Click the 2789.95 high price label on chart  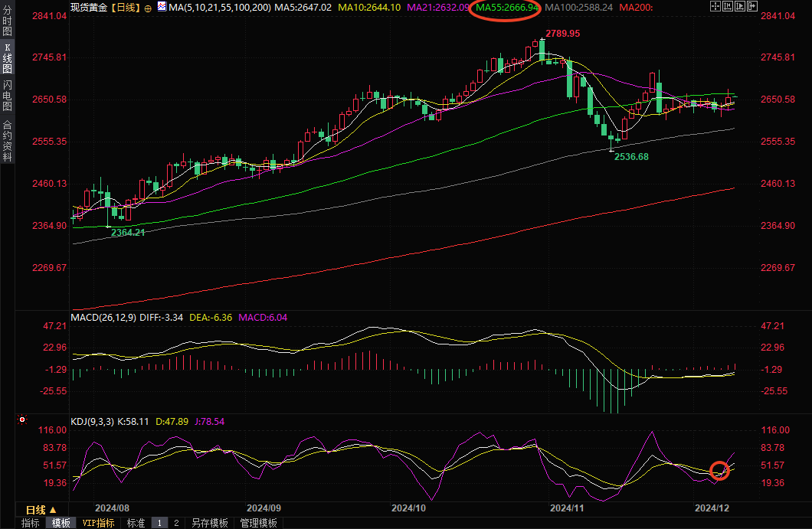pyautogui.click(x=562, y=34)
